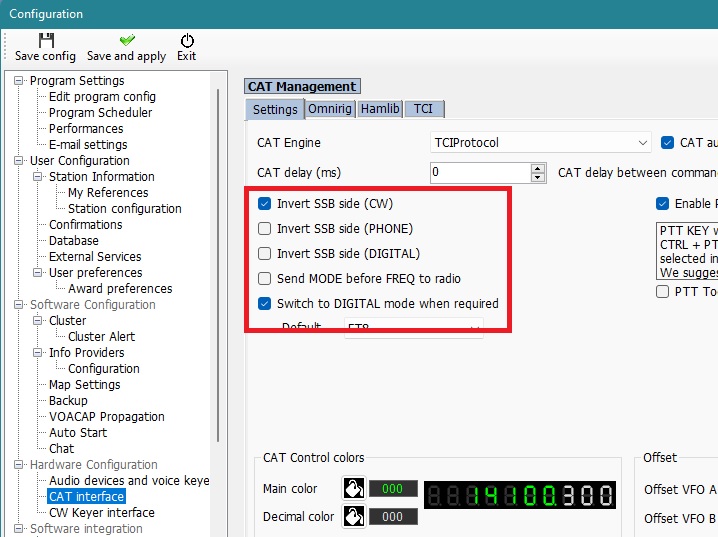Click the frequency display preview 14100300
The width and height of the screenshot is (718, 537).
click(520, 495)
